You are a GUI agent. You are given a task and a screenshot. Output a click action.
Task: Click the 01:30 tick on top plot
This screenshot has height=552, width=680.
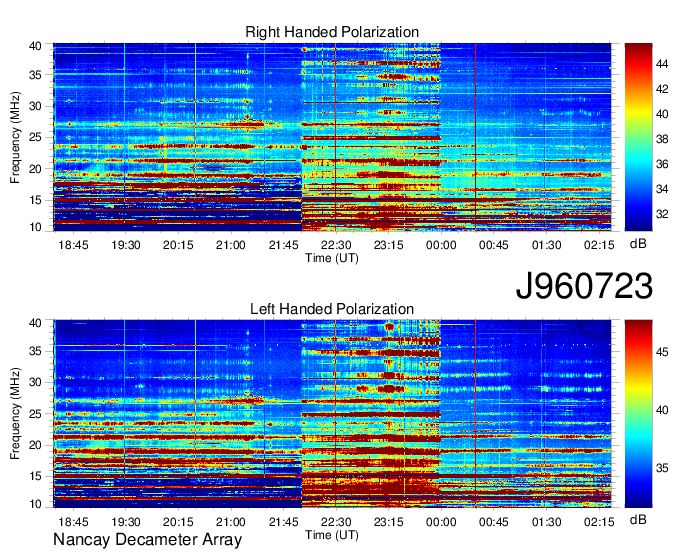pos(546,245)
